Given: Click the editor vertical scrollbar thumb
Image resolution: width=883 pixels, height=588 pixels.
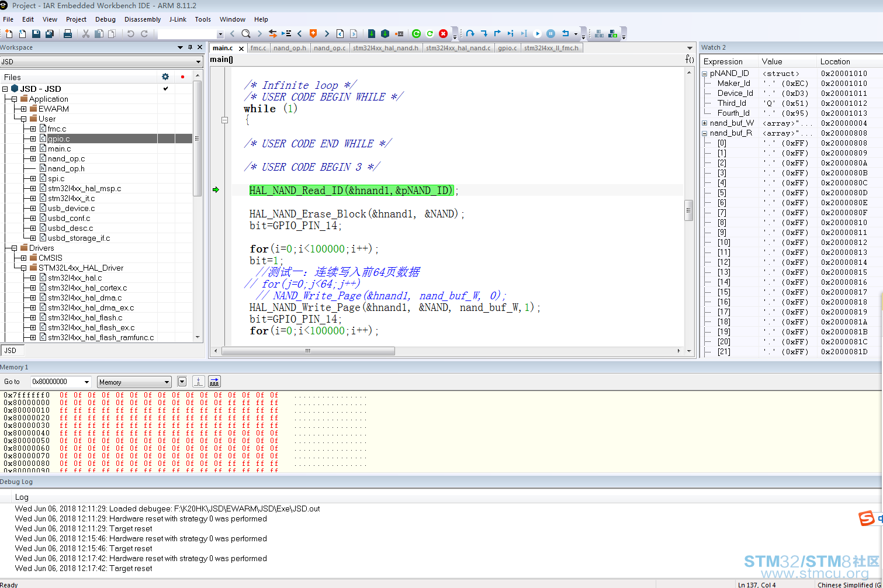Looking at the screenshot, I should 688,210.
